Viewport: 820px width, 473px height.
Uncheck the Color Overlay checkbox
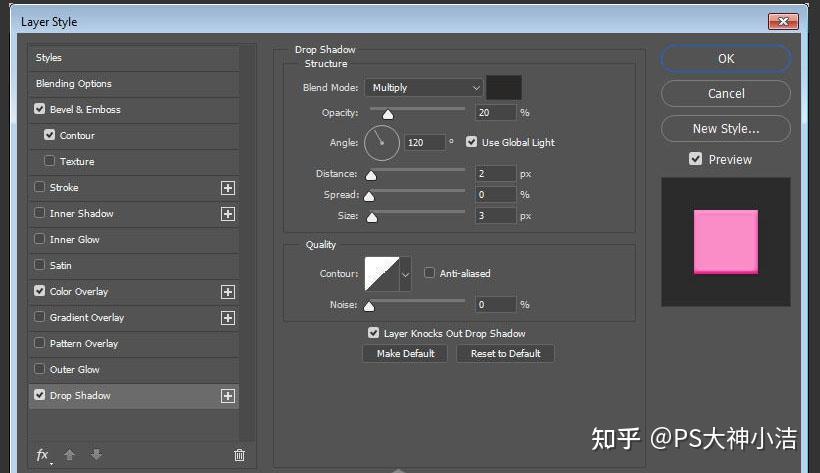tap(39, 290)
